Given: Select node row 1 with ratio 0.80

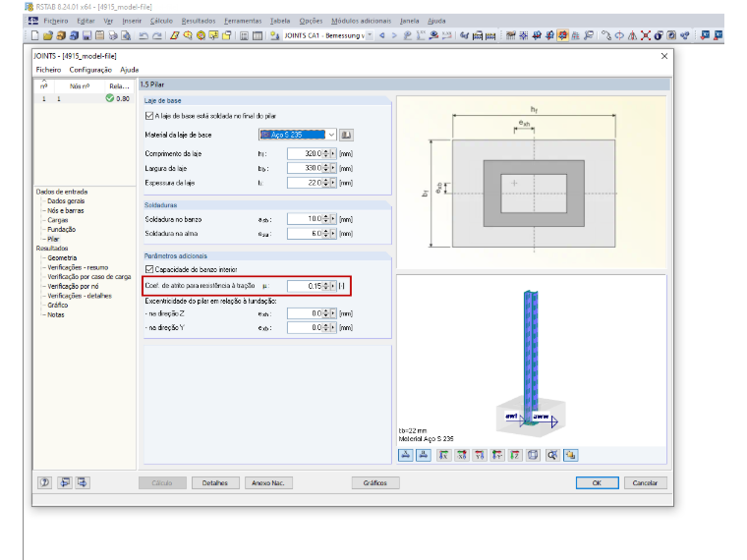Looking at the screenshot, I should click(85, 98).
